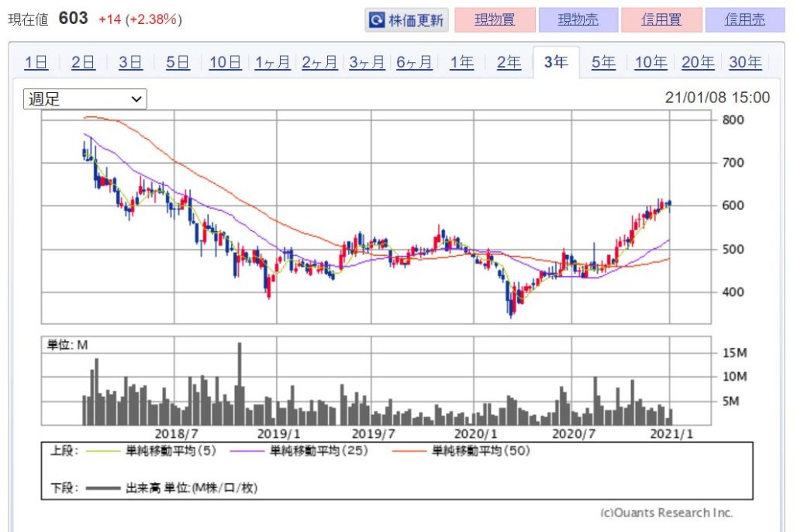The image size is (794, 532).
Task: Click the 単純移動平均(50) legend entry
Action: click(x=461, y=451)
